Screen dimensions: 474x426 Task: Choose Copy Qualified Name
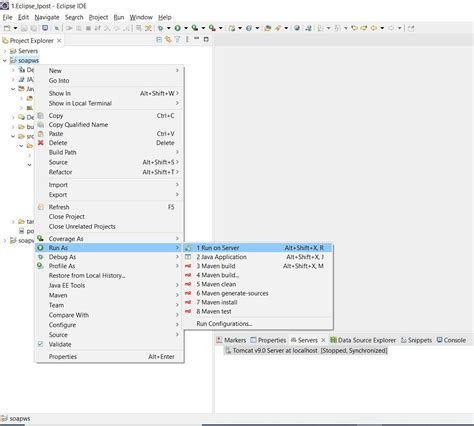click(x=109, y=125)
